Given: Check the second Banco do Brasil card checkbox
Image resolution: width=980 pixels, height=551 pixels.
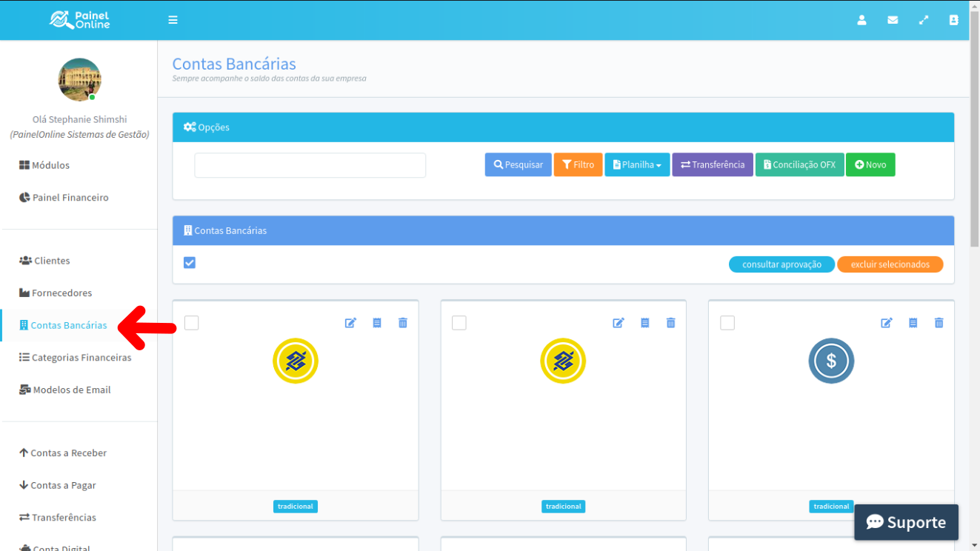Looking at the screenshot, I should (x=459, y=323).
